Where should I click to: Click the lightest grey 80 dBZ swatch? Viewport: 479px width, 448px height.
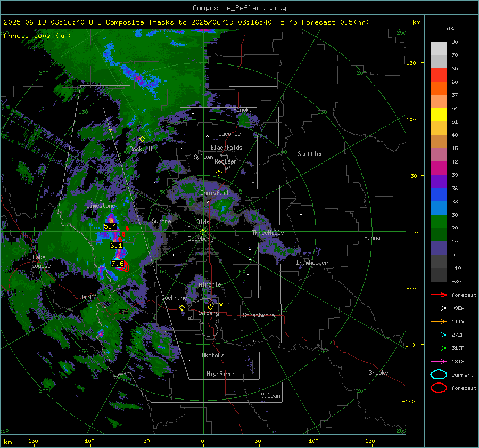click(x=439, y=48)
